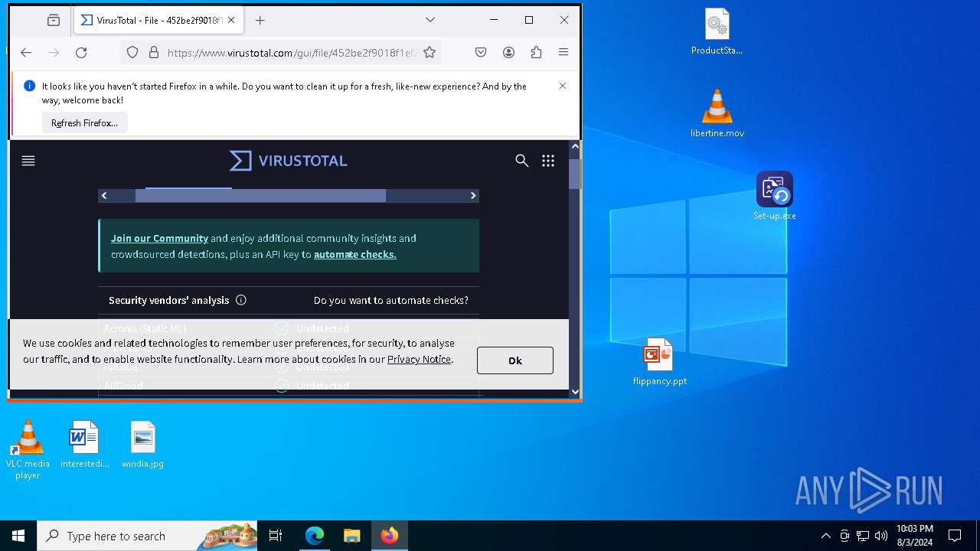Screen dimensions: 980x551
Task: Reload the VirusTotal page
Action: 81,52
